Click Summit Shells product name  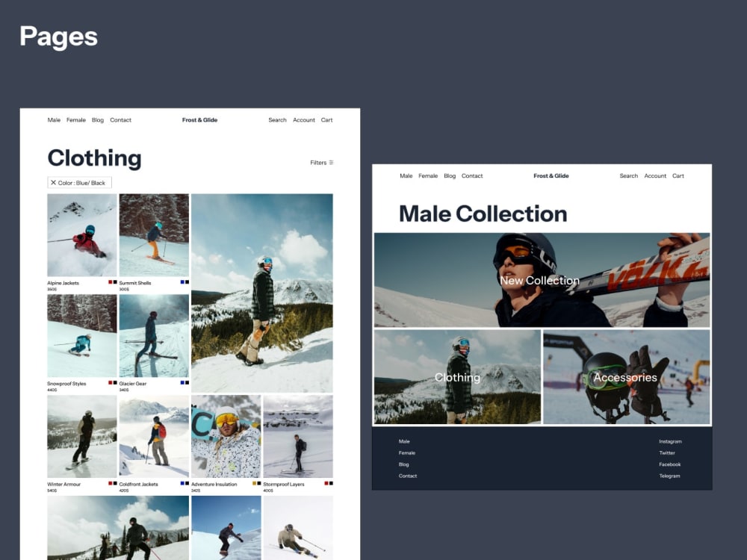(134, 283)
